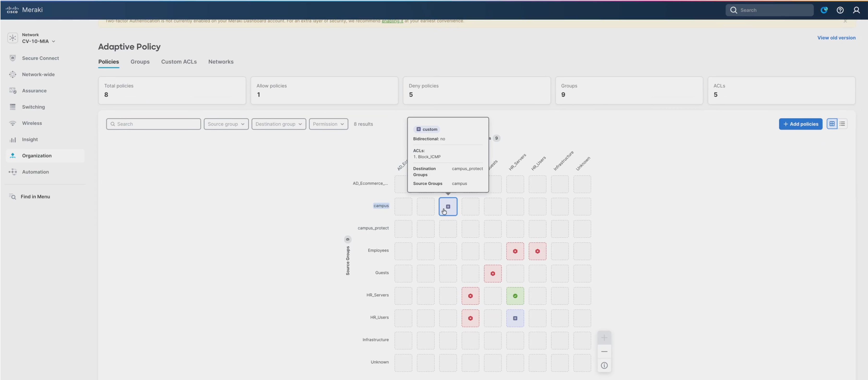Open the Network-wide sidebar section
Viewport: 868px width, 380px height.
pos(38,74)
